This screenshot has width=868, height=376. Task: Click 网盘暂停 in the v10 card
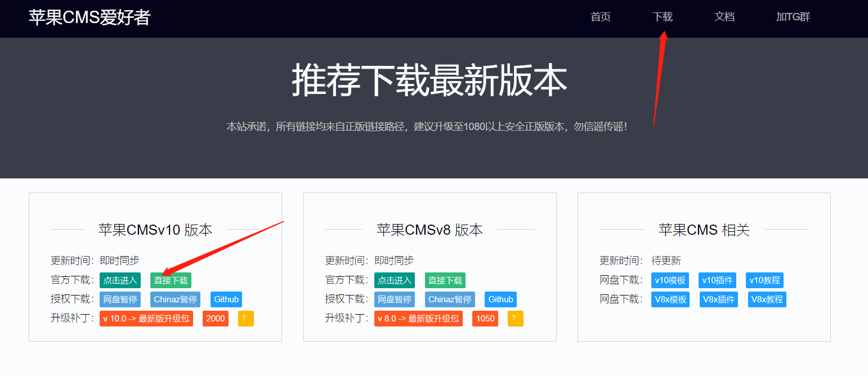coord(120,299)
